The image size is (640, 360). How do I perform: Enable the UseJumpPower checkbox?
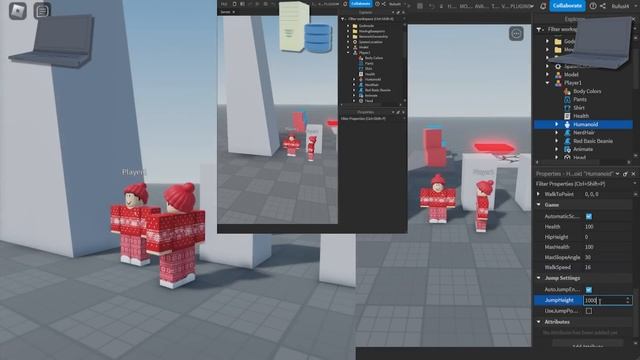click(589, 311)
